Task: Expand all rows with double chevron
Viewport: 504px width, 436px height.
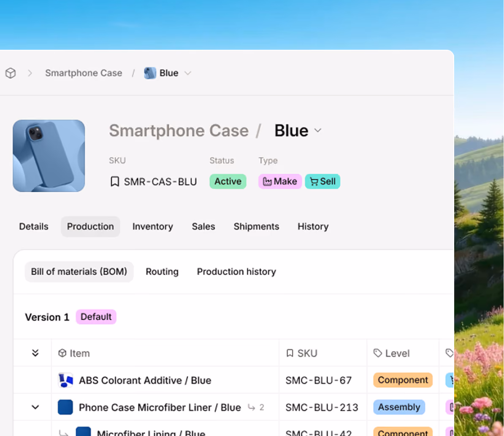Action: point(35,353)
